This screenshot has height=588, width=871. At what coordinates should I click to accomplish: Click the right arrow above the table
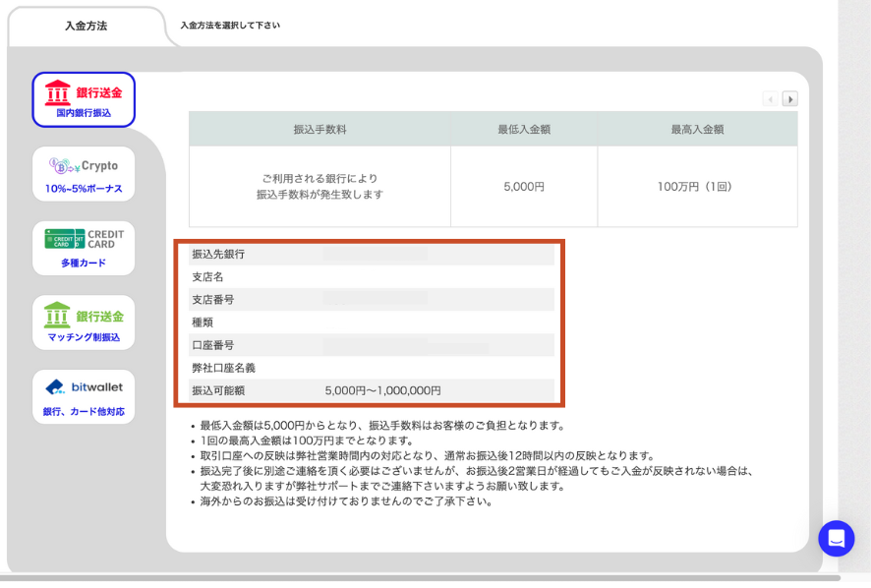tap(789, 98)
